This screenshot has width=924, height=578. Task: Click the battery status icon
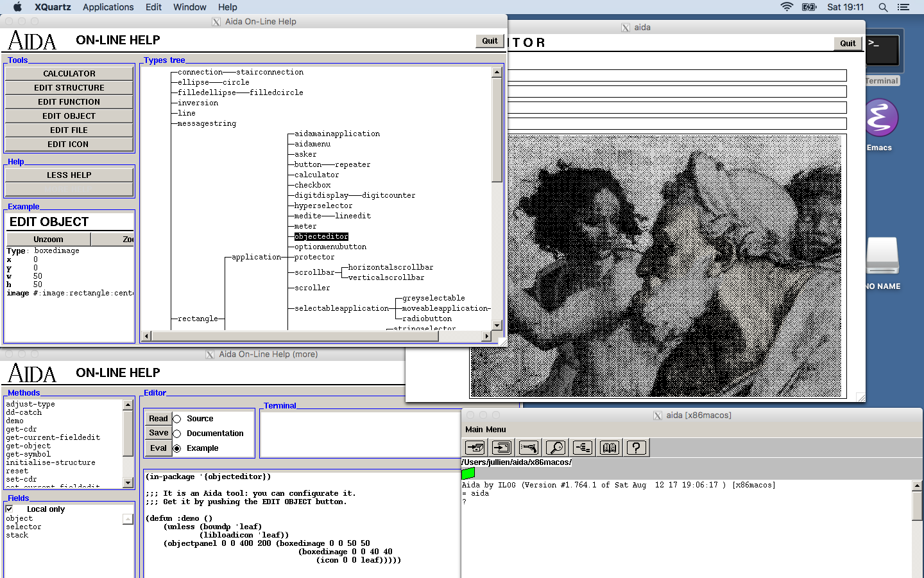click(x=809, y=7)
